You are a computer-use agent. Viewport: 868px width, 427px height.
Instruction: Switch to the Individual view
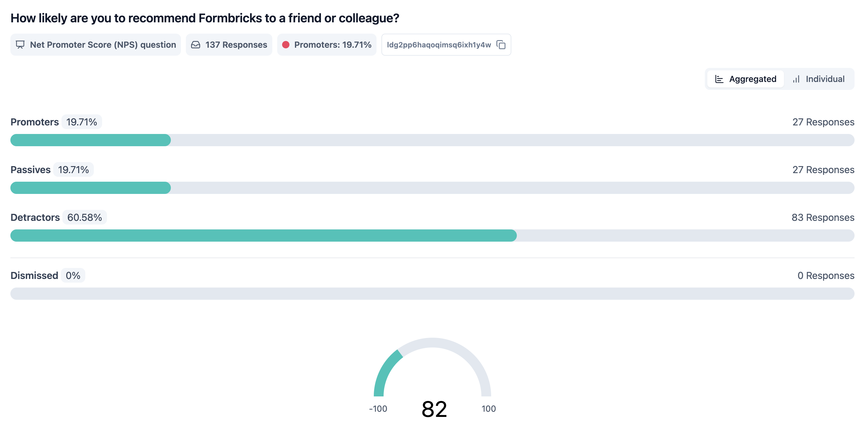pyautogui.click(x=819, y=79)
